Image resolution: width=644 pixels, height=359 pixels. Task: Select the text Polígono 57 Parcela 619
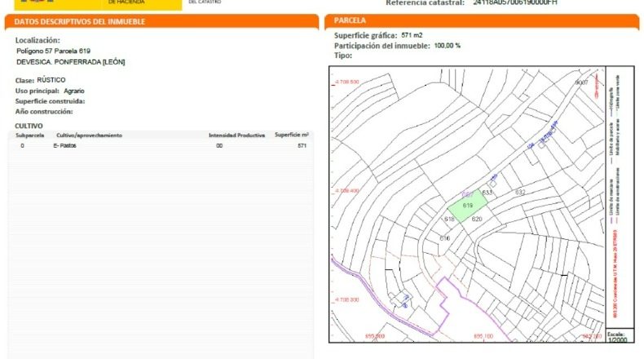[53, 51]
